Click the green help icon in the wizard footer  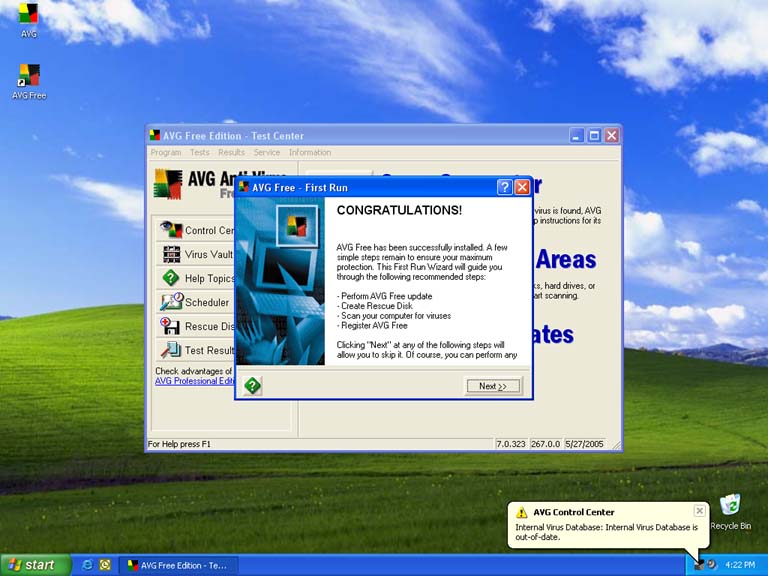click(252, 385)
